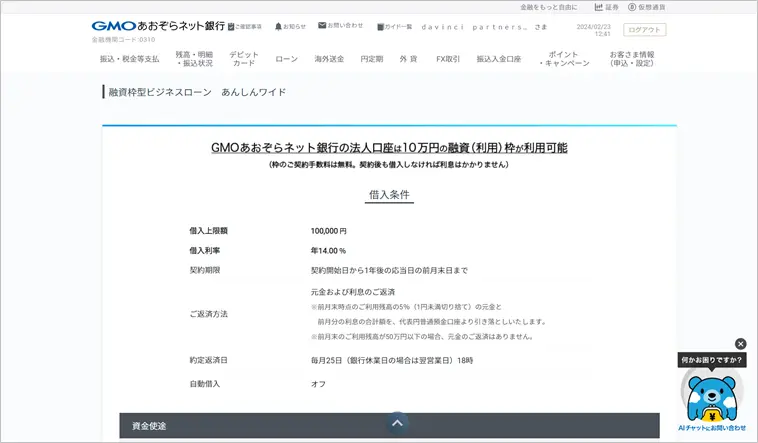
Task: Open お客さま情報(申込・設定) menu
Action: pos(632,59)
